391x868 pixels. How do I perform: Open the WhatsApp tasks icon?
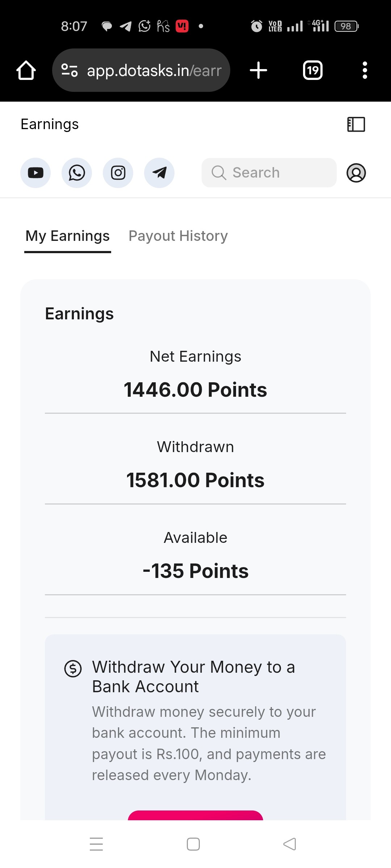(x=77, y=173)
